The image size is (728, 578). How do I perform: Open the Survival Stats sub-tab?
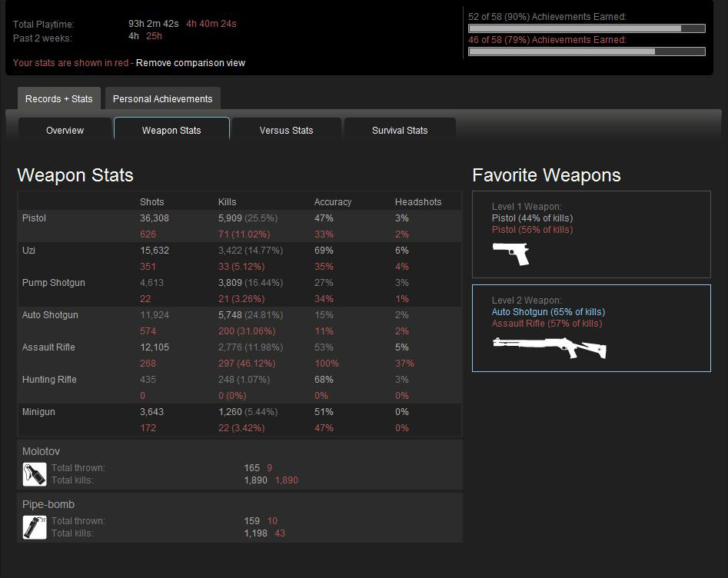coord(400,130)
